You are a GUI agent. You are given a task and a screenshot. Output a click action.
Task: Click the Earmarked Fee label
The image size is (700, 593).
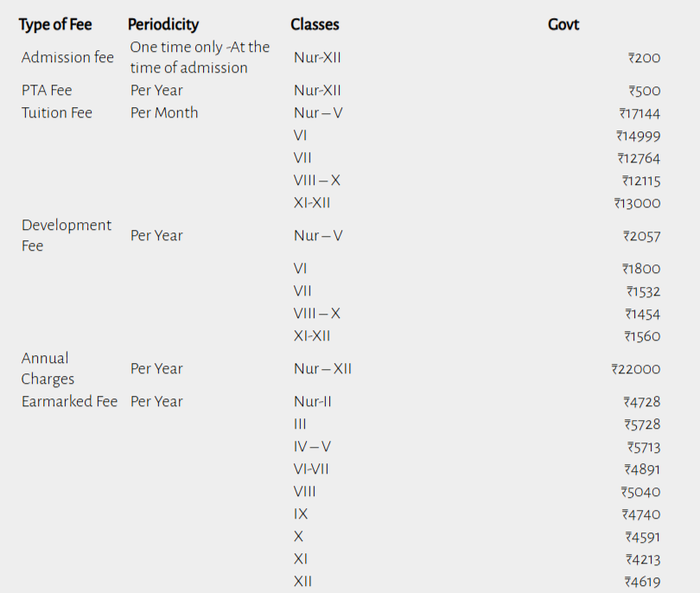(70, 401)
